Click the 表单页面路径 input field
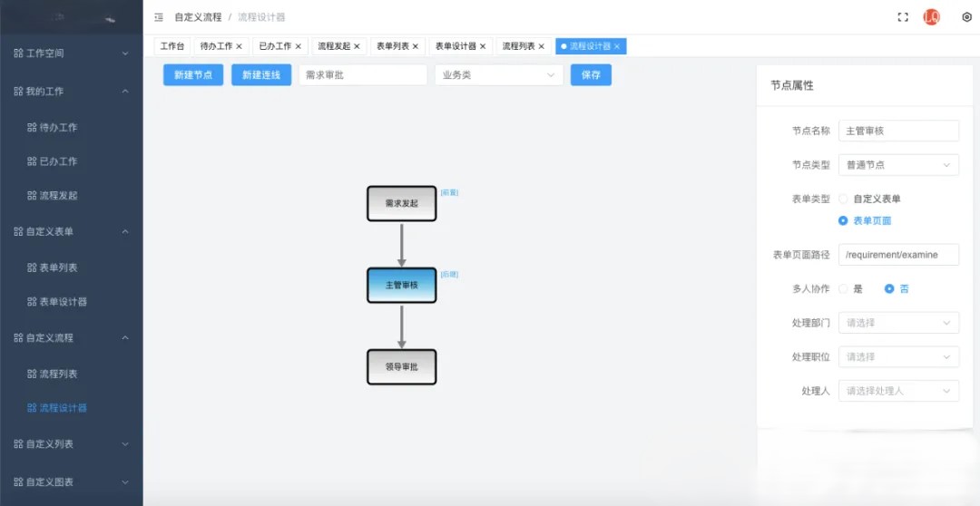 point(898,255)
